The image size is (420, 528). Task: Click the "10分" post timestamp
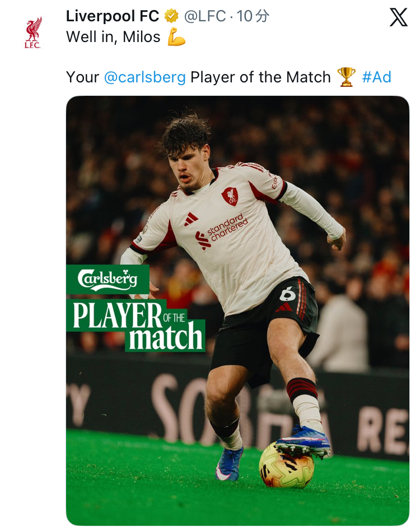[253, 17]
